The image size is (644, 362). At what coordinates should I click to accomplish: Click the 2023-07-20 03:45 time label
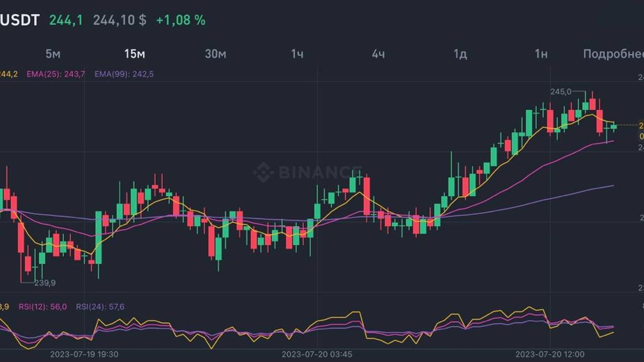(x=317, y=354)
